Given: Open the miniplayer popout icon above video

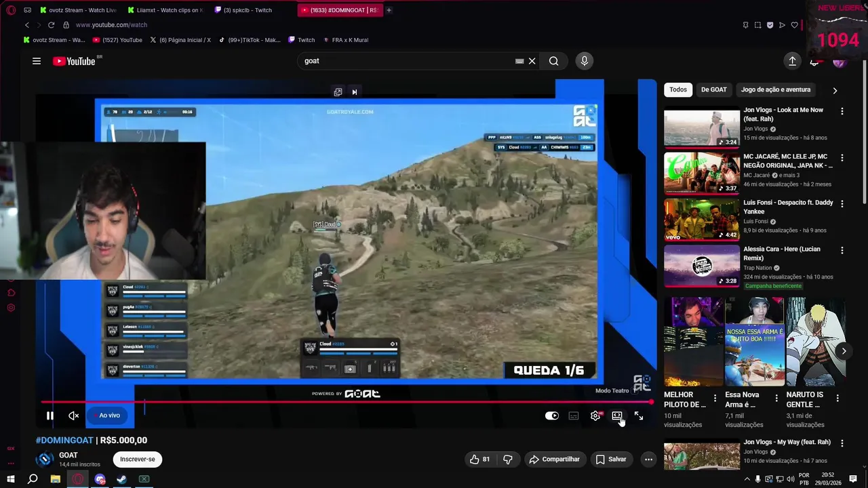Looking at the screenshot, I should [338, 92].
